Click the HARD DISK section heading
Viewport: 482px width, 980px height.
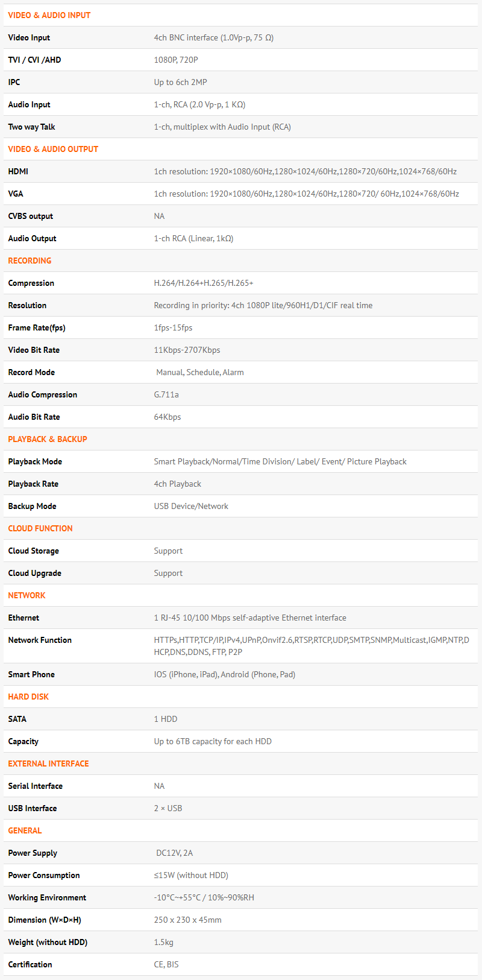(28, 697)
